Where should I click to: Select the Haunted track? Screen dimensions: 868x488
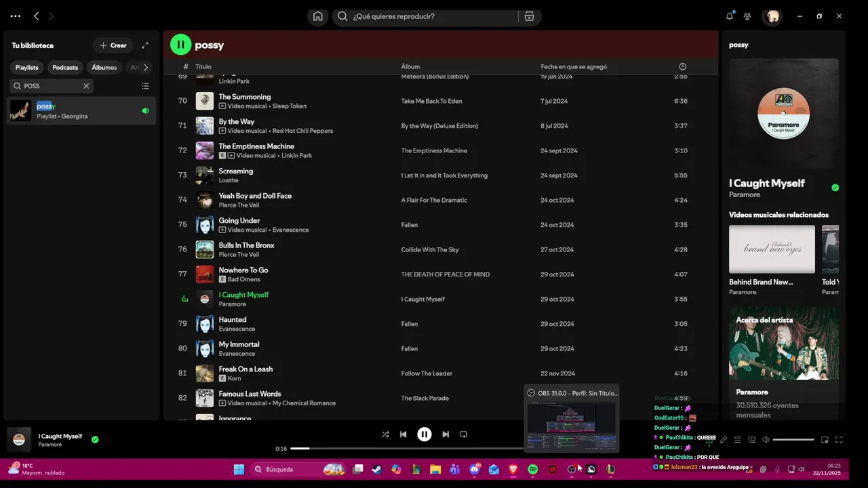tap(440, 324)
